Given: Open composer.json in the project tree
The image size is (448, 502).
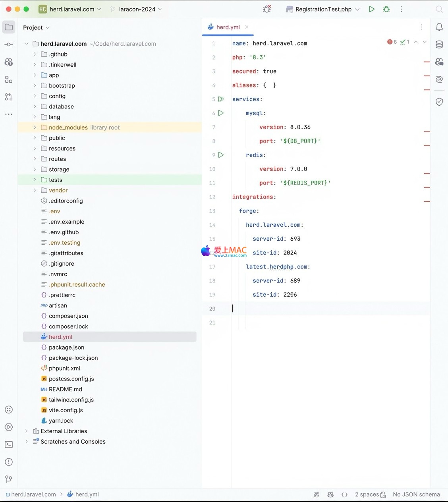Looking at the screenshot, I should 68,316.
